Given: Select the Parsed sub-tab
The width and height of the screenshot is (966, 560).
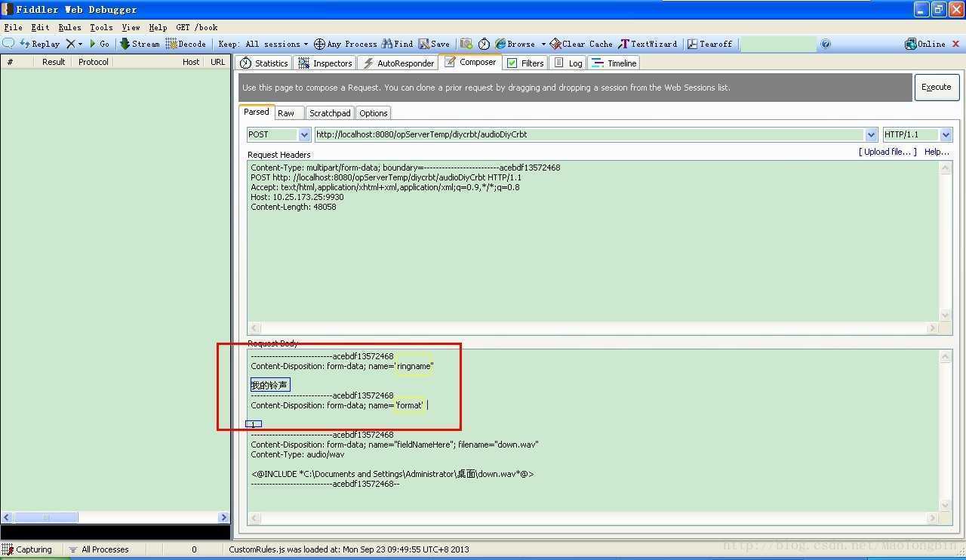Looking at the screenshot, I should tap(257, 112).
